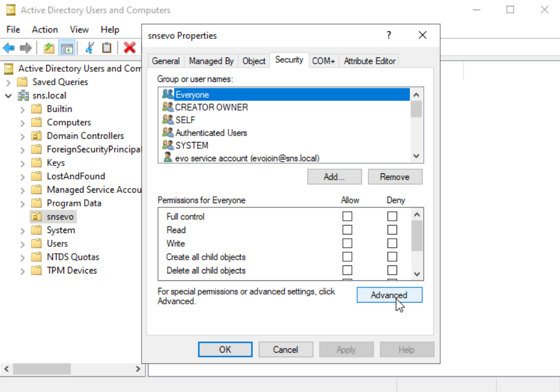Click the red Delete X toolbar icon
The height and width of the screenshot is (392, 560).
129,47
